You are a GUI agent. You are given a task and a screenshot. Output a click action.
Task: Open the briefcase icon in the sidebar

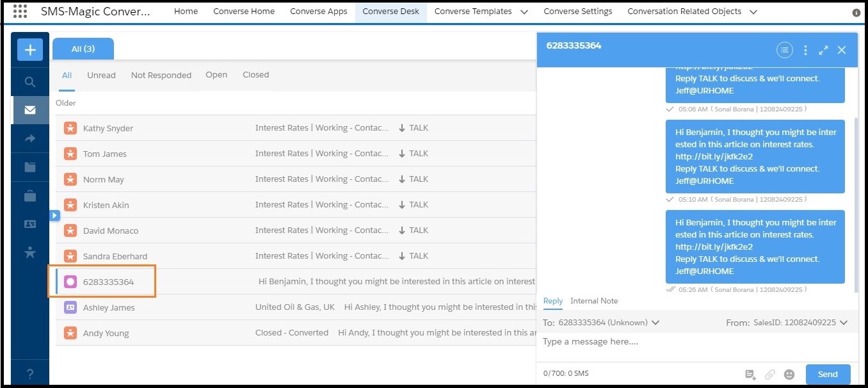click(30, 196)
